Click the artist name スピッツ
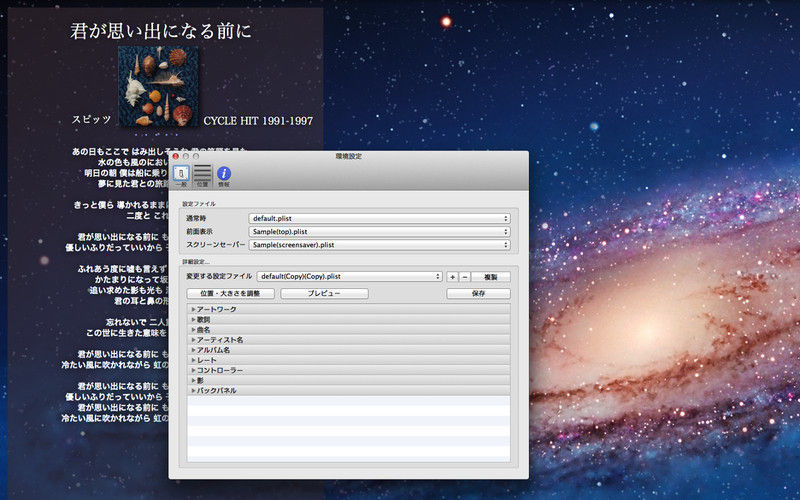This screenshot has height=500, width=800. click(91, 119)
